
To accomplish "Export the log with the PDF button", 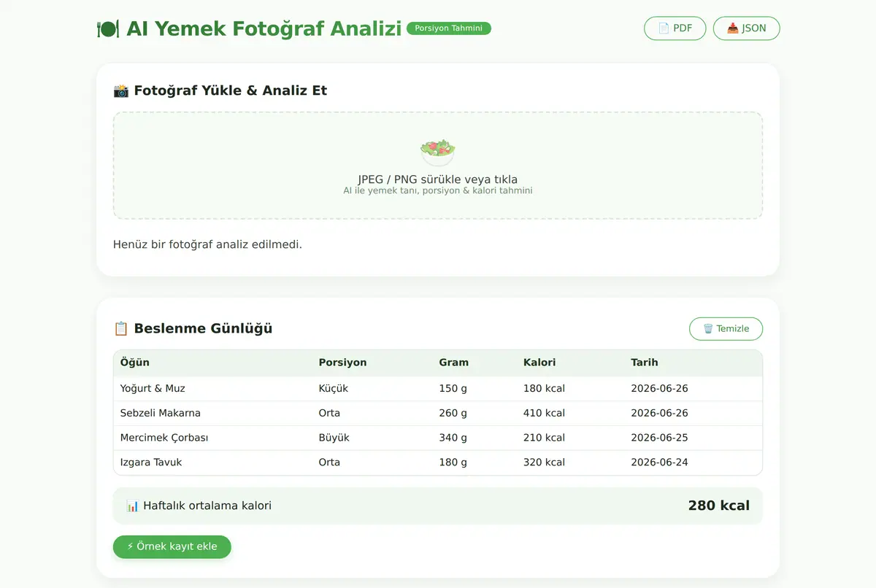I will 675,28.
